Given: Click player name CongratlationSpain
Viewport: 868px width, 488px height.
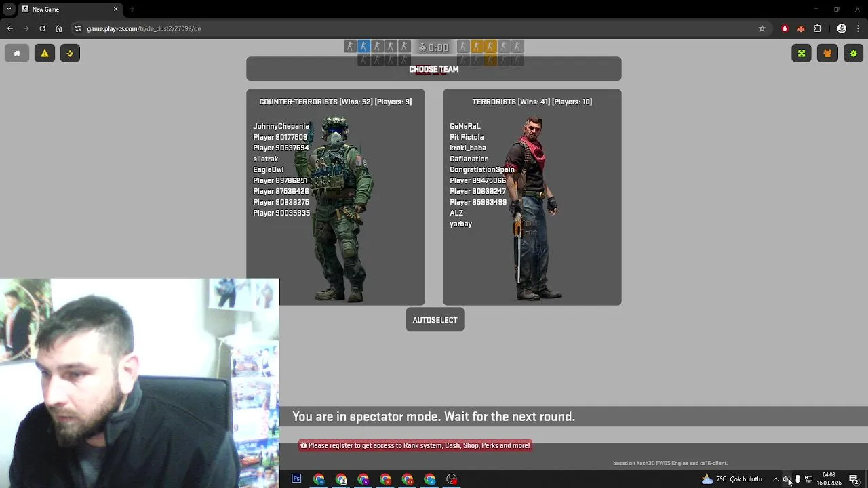Looking at the screenshot, I should [x=481, y=169].
